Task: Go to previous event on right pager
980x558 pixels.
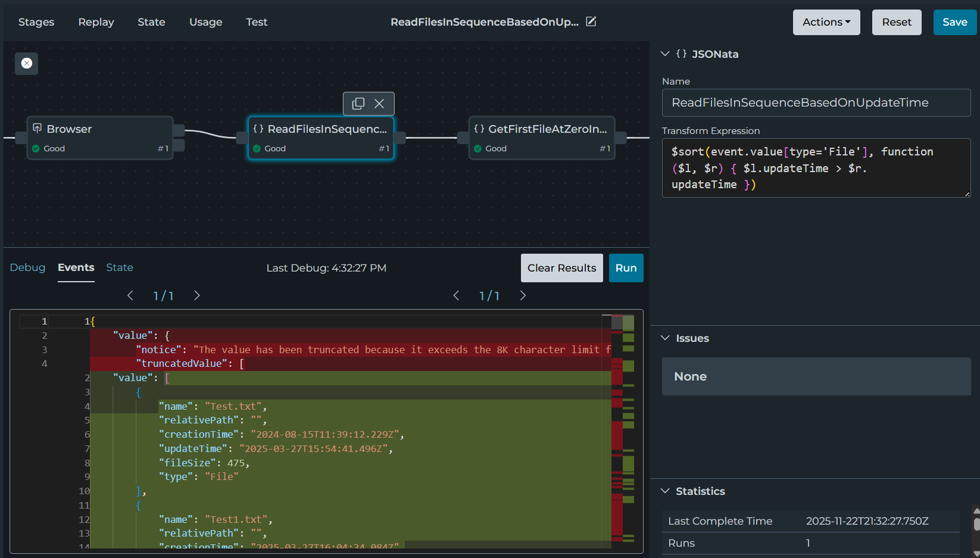Action: [x=456, y=295]
